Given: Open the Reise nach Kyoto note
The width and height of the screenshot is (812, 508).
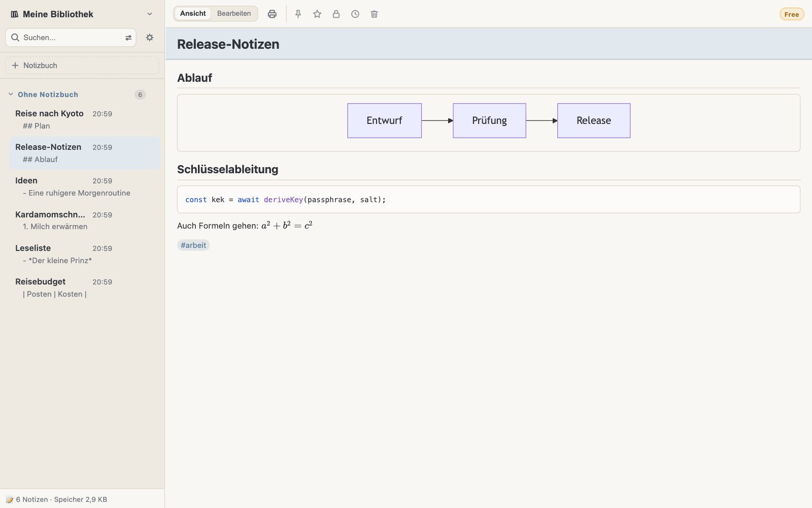Looking at the screenshot, I should (x=85, y=119).
